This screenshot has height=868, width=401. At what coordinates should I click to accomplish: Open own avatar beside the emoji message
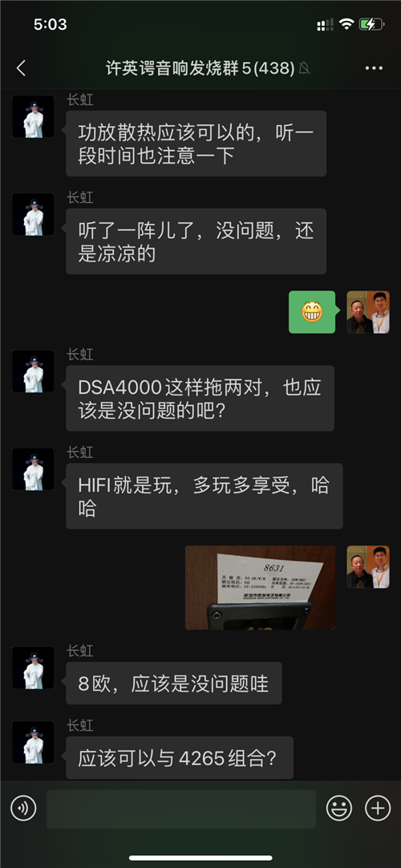(x=368, y=311)
